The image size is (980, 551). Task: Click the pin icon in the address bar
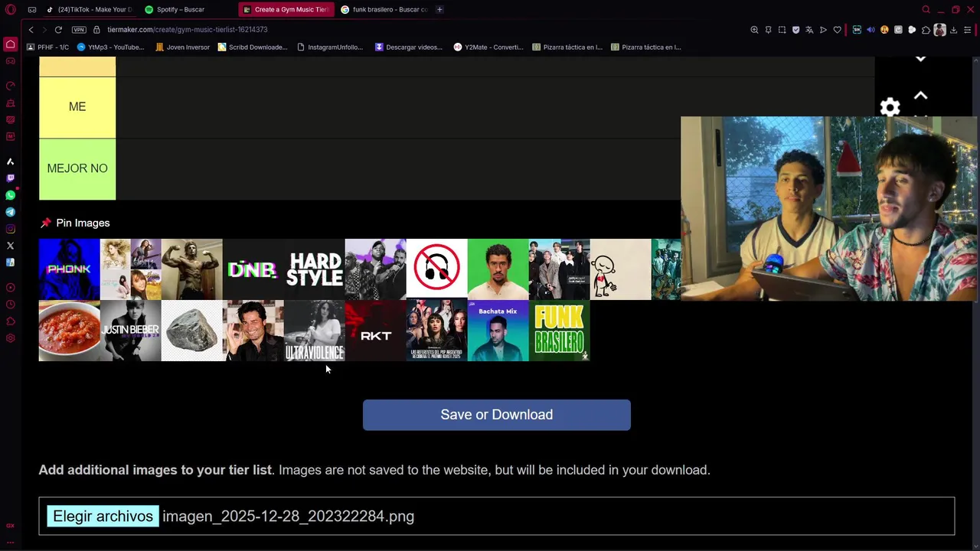(768, 30)
